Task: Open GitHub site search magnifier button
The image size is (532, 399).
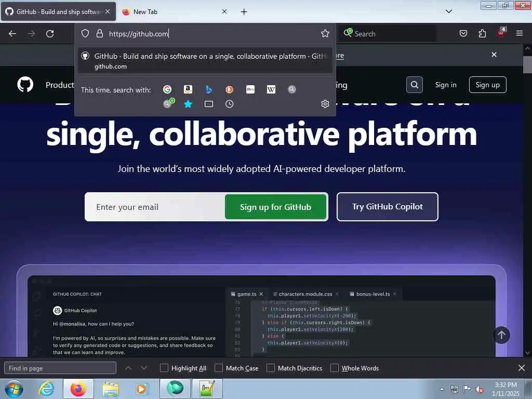Action: coord(415,85)
